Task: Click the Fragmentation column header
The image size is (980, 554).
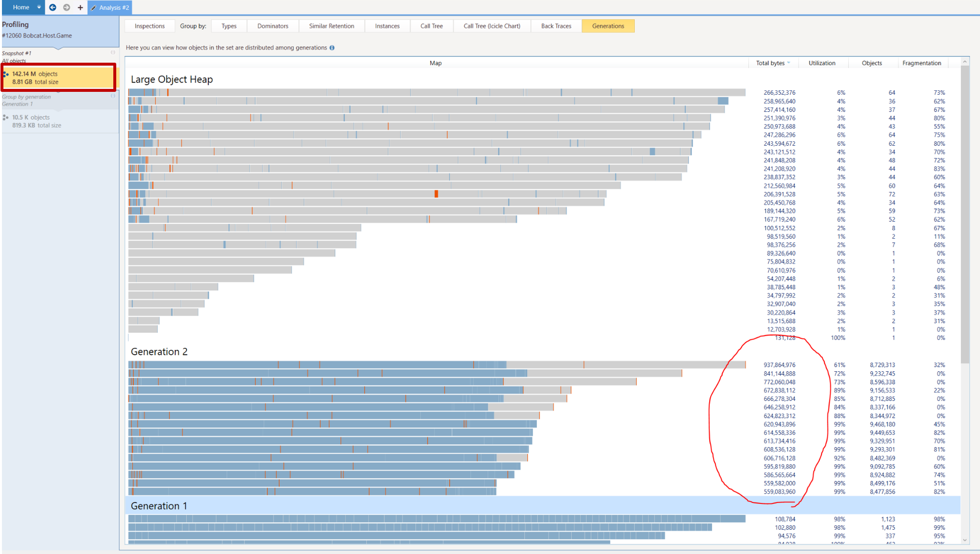Action: coord(921,63)
